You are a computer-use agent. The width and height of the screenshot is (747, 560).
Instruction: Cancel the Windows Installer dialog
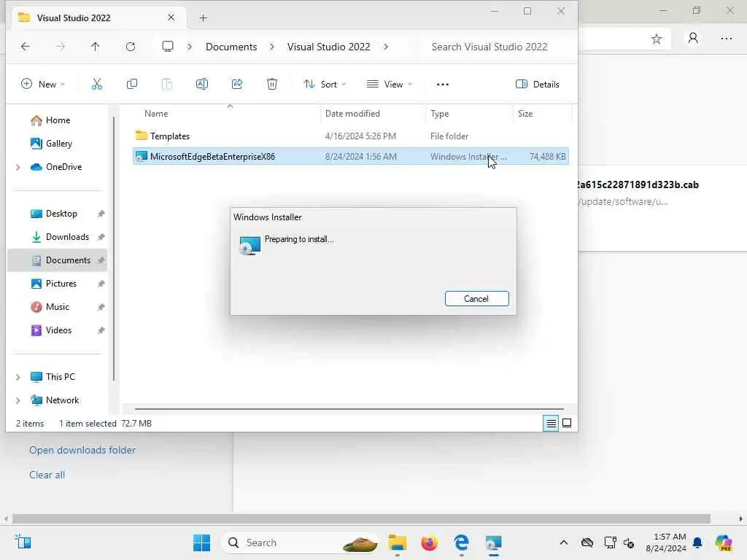[x=476, y=298]
